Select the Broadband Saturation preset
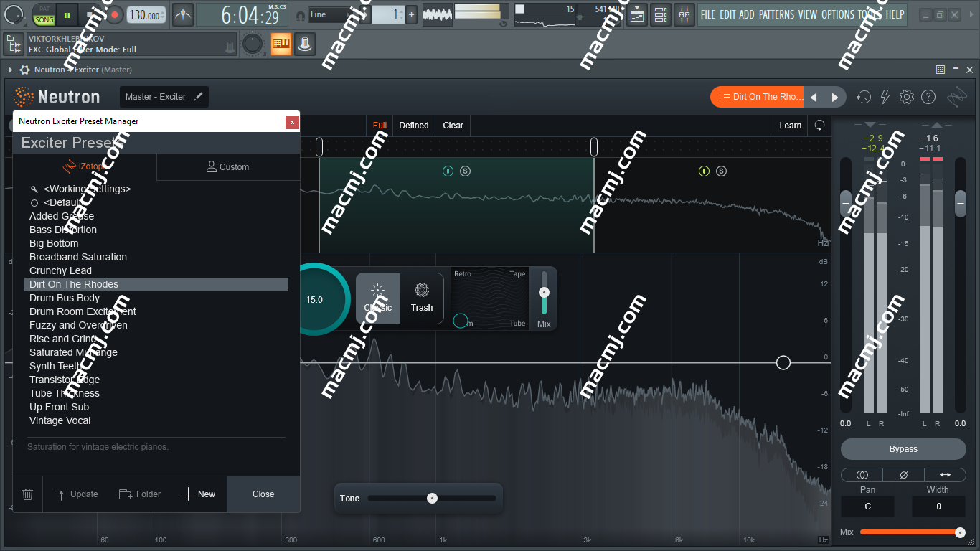Viewport: 980px width, 551px height. pyautogui.click(x=78, y=257)
